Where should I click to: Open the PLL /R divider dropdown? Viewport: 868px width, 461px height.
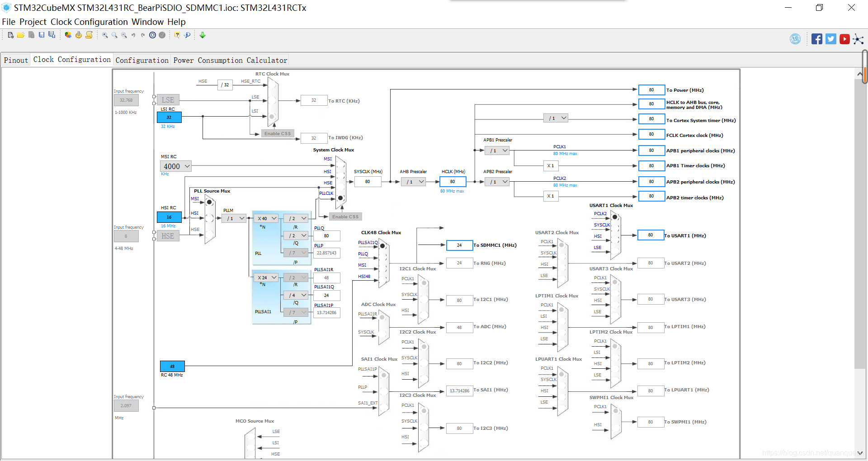[296, 218]
